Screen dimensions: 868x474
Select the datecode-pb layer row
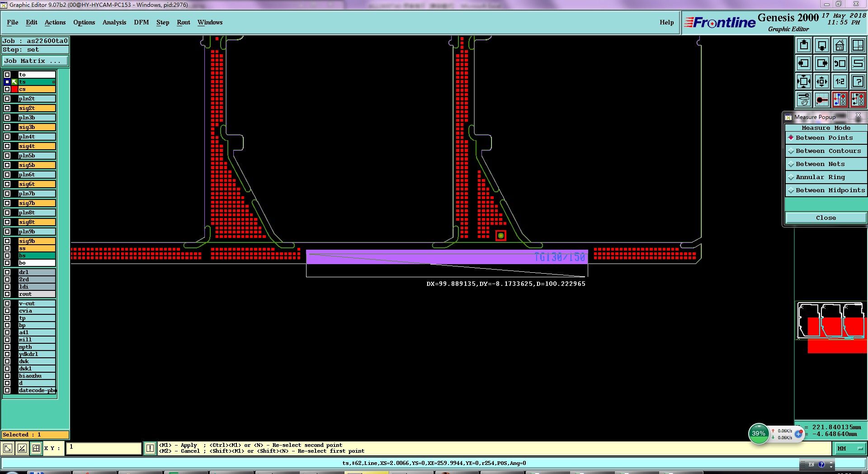[37, 390]
